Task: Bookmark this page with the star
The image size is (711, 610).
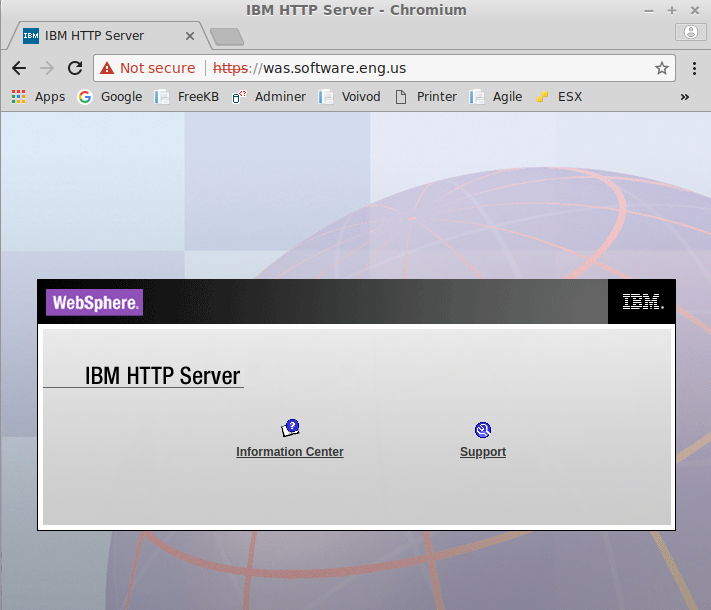Action: coord(662,68)
